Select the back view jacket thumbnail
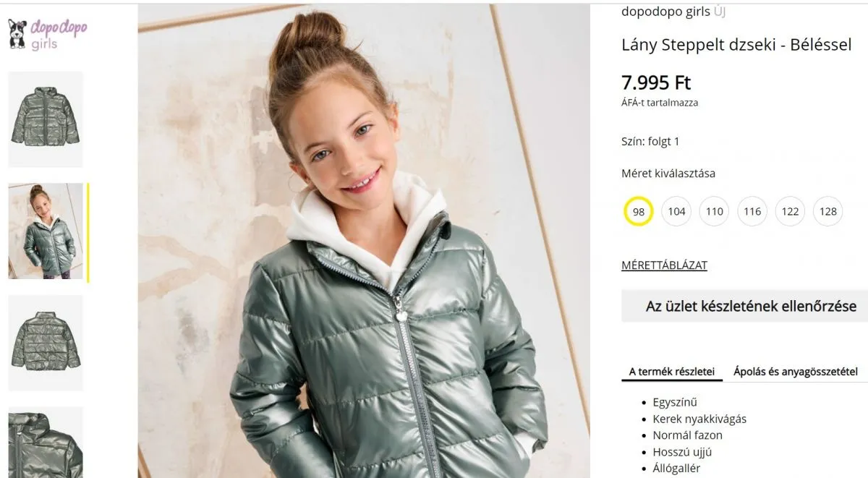868x478 pixels. [x=46, y=343]
